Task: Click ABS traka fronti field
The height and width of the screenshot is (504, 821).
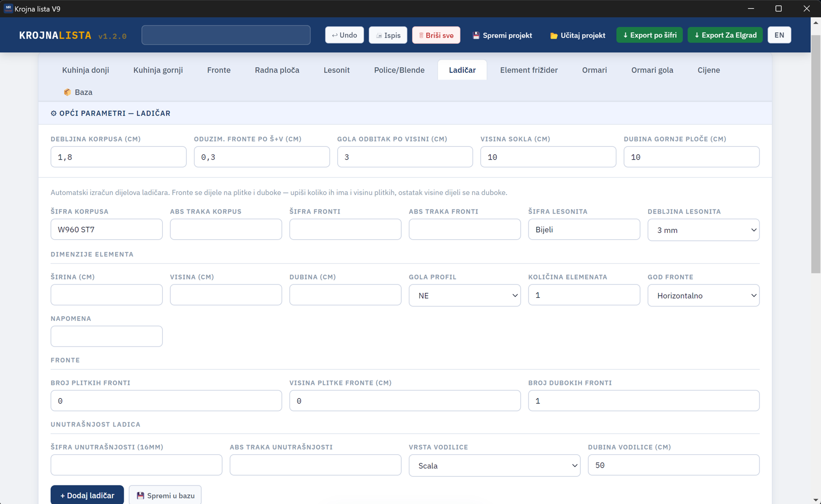Action: [465, 229]
